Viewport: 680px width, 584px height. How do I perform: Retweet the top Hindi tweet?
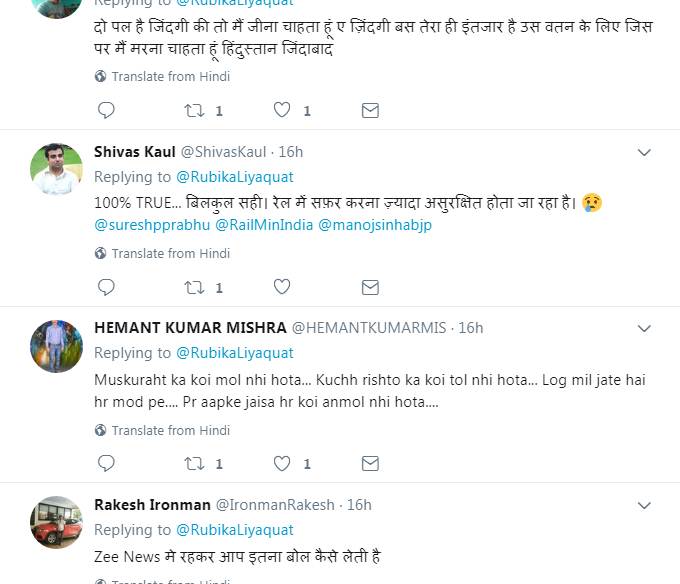tap(194, 110)
